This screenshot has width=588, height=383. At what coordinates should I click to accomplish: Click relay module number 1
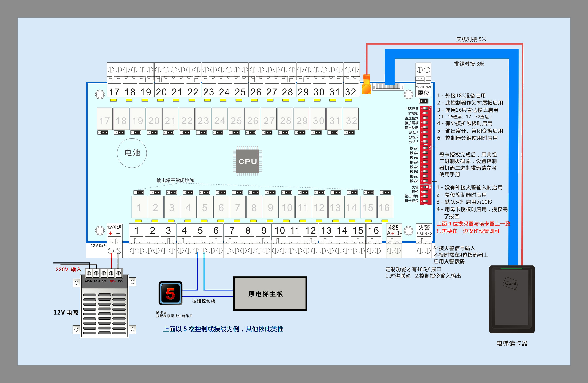[139, 207]
